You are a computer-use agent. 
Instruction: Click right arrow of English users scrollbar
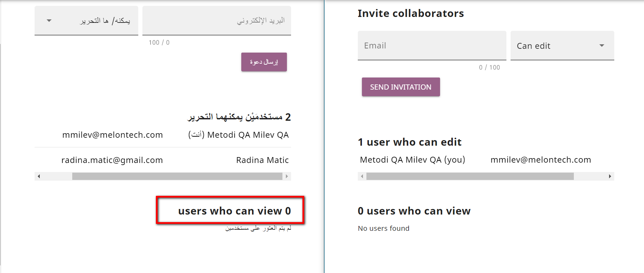(610, 176)
